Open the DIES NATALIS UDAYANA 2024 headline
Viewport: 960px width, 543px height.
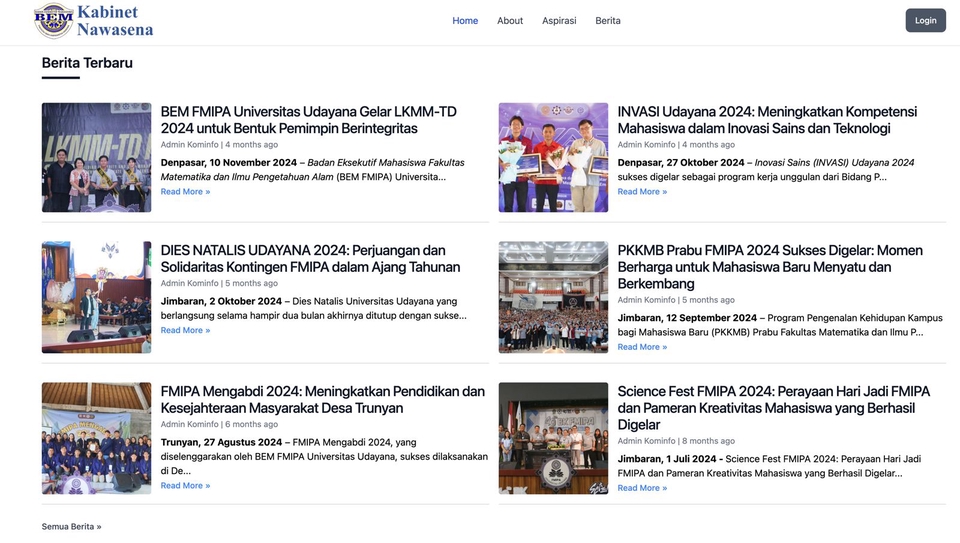tap(310, 258)
